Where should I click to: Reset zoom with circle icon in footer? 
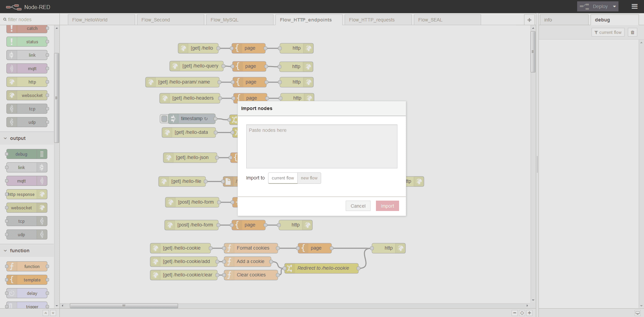click(x=522, y=313)
